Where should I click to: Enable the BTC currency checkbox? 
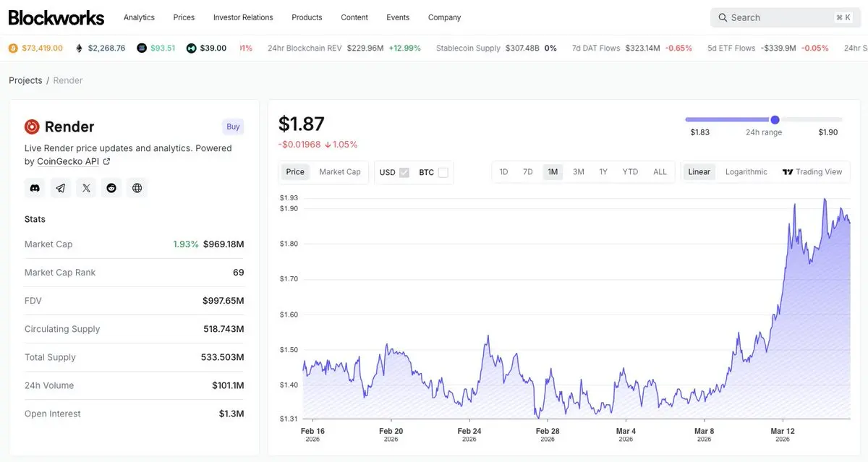[443, 172]
